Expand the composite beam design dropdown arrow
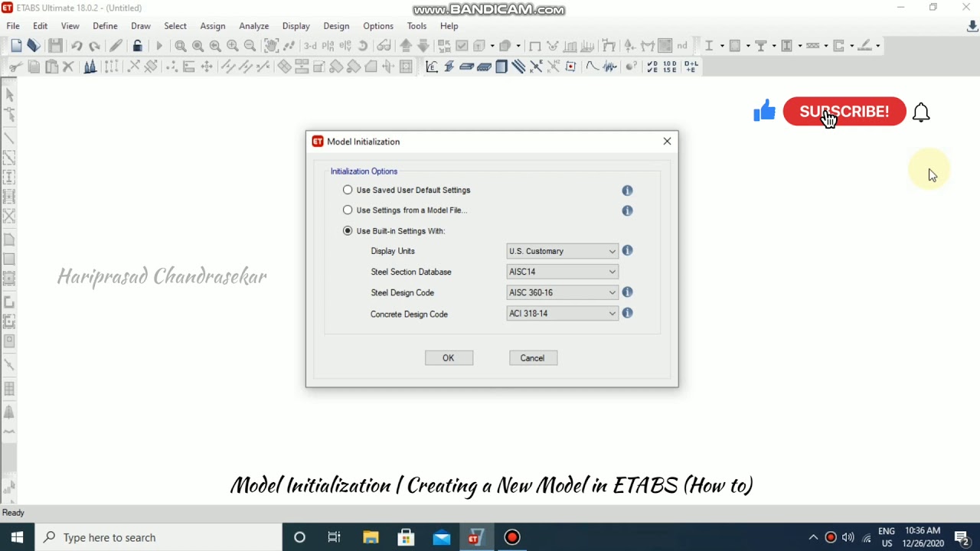The height and width of the screenshot is (551, 980). (774, 46)
